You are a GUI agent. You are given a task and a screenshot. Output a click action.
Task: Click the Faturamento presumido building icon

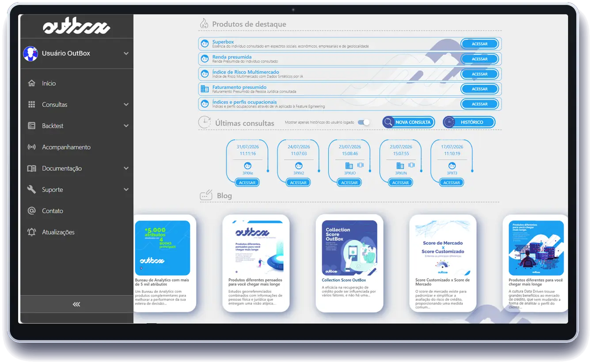(205, 89)
